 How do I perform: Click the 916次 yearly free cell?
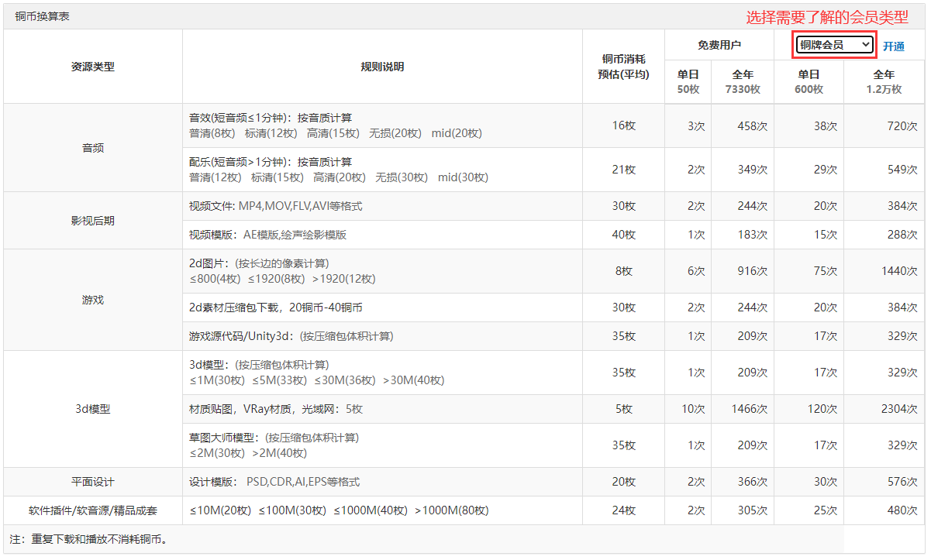[743, 271]
